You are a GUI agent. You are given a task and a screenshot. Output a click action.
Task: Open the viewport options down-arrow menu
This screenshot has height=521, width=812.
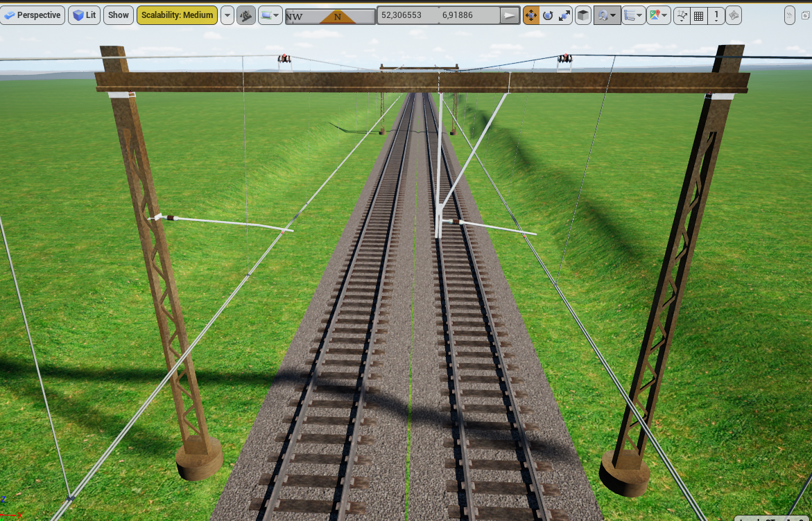(x=227, y=15)
